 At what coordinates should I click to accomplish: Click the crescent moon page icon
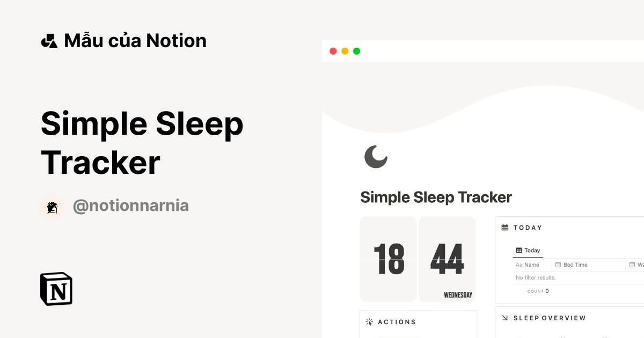(376, 157)
